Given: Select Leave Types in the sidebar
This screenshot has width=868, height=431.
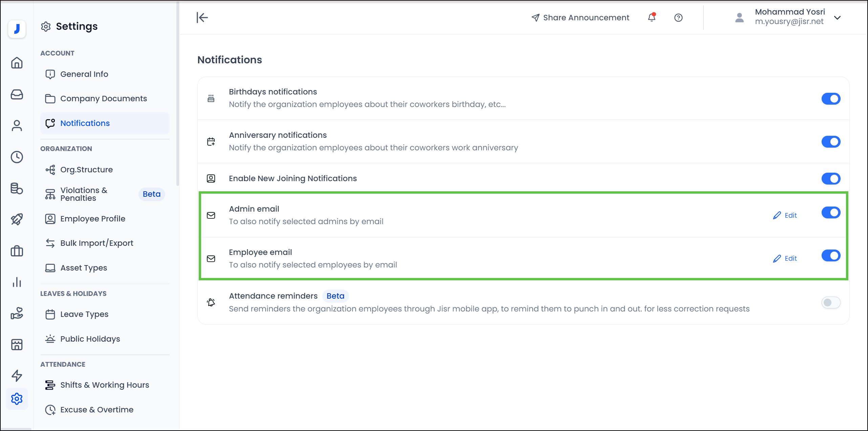Looking at the screenshot, I should (84, 314).
